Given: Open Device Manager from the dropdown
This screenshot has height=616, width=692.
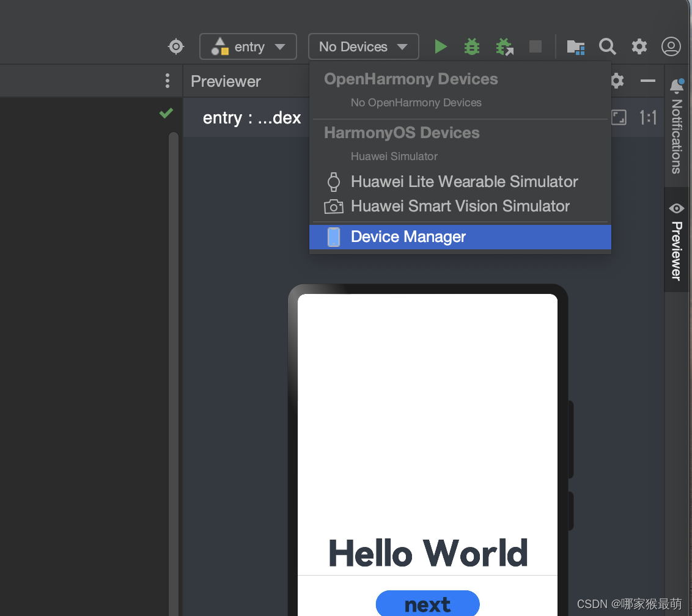Looking at the screenshot, I should (460, 237).
